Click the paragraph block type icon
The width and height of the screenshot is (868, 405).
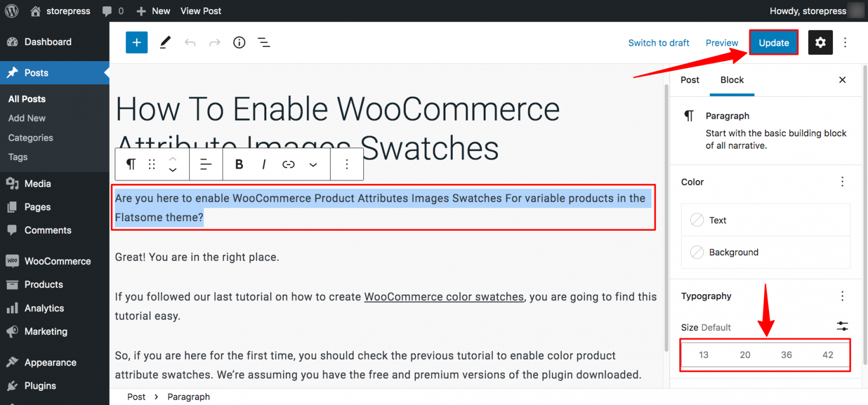point(131,164)
